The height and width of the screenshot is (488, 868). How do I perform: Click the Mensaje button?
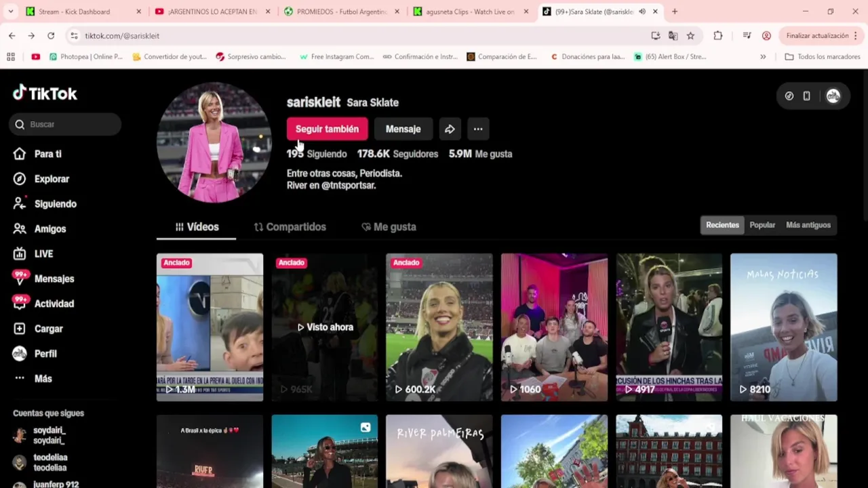point(403,129)
